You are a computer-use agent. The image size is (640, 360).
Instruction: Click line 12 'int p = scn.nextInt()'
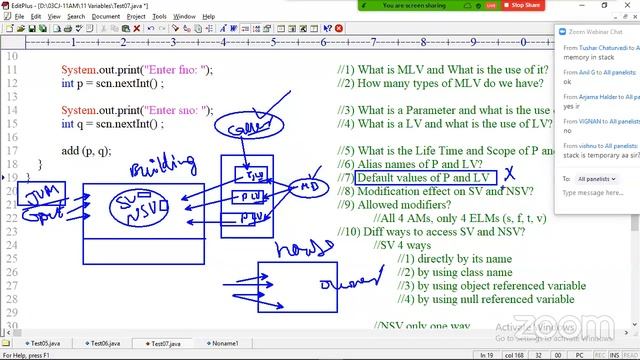(113, 84)
